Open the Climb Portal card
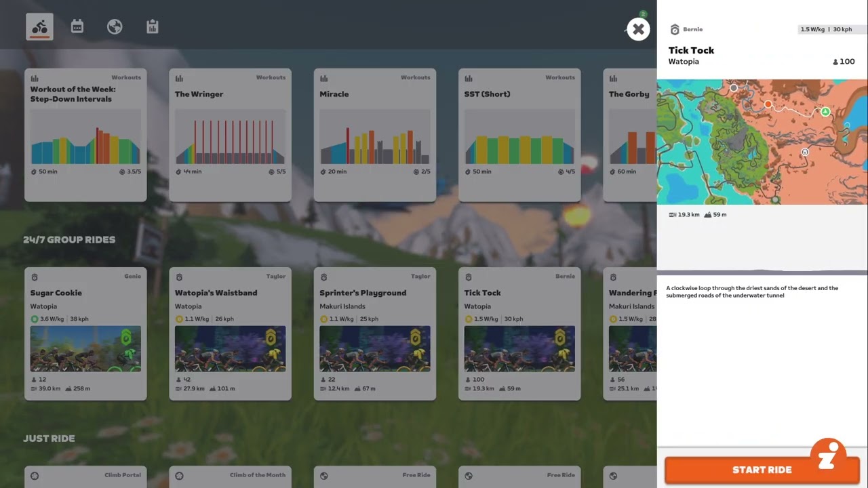The width and height of the screenshot is (868, 488). coord(85,477)
